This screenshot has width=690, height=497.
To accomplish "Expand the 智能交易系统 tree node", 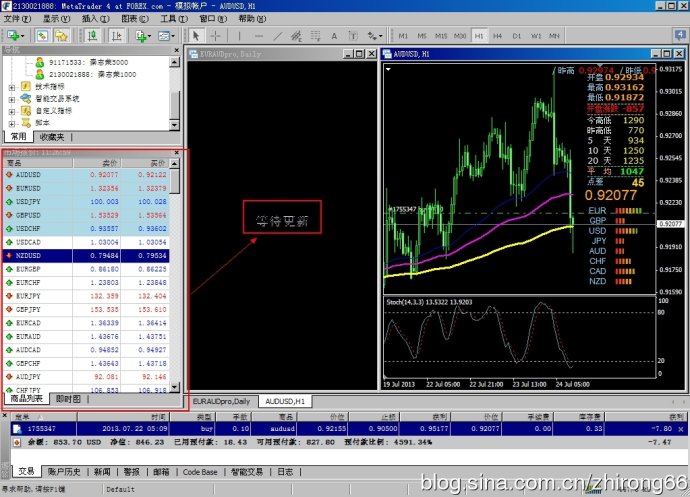I will pyautogui.click(x=12, y=99).
